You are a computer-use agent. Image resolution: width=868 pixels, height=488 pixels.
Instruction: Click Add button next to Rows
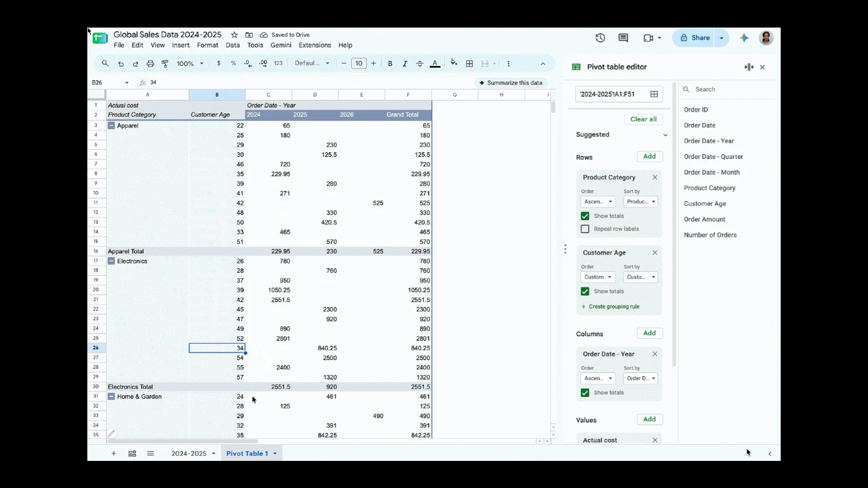point(649,156)
